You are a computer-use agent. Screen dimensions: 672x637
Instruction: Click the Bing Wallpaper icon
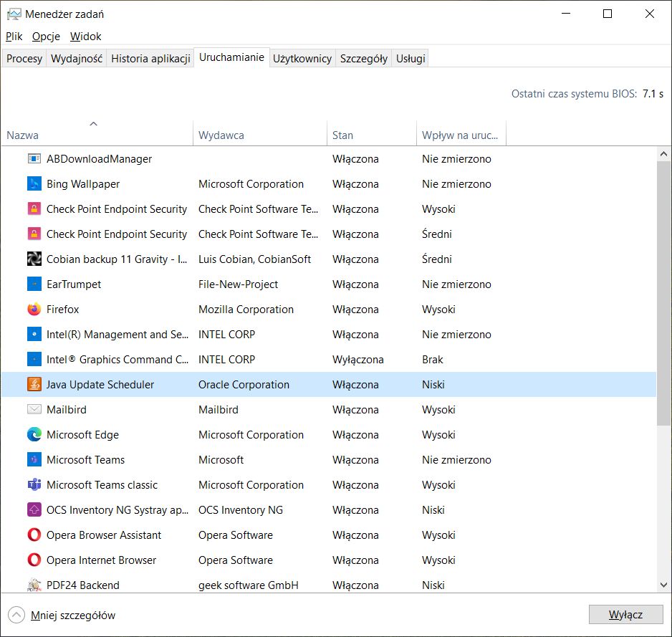[34, 184]
